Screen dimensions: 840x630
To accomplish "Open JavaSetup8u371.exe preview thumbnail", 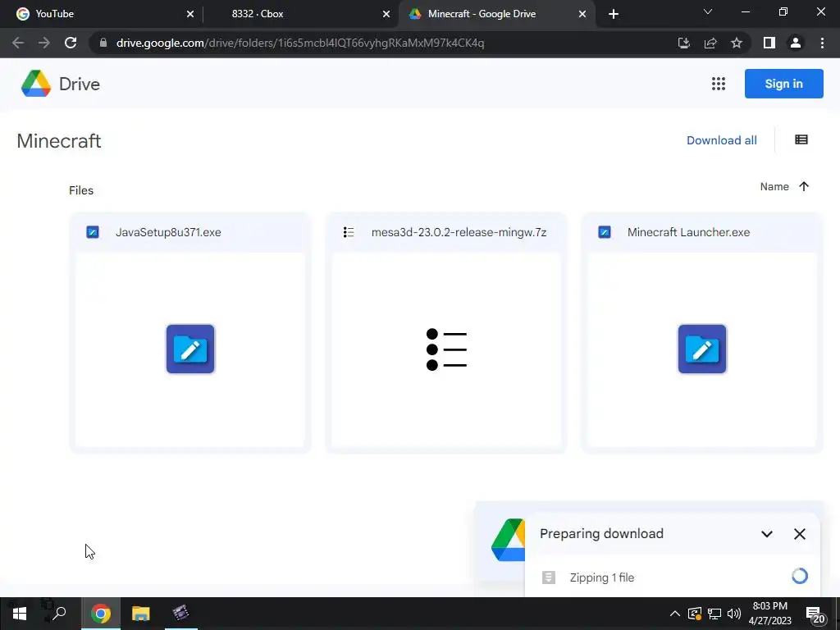I will click(x=190, y=349).
